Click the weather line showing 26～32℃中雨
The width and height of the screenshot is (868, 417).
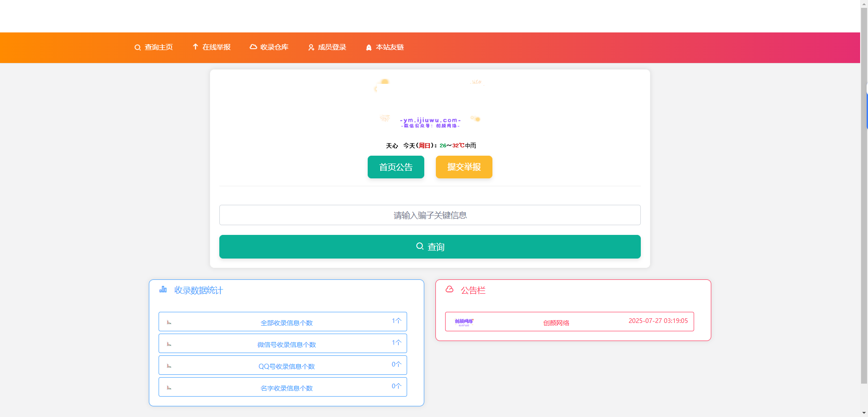coord(431,145)
